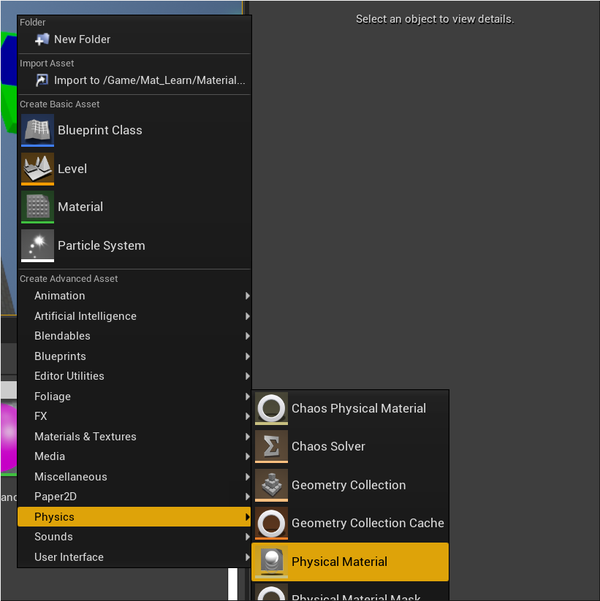This screenshot has height=601, width=600.
Task: Click the Import asset arrow icon
Action: (x=42, y=80)
